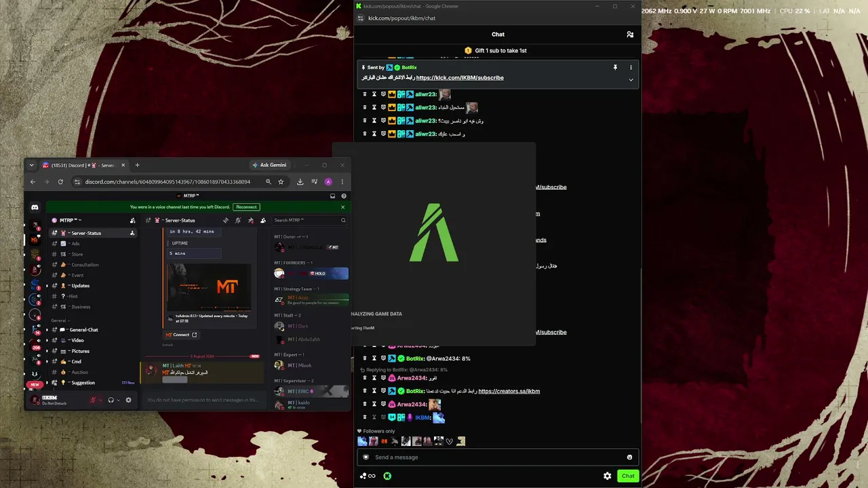Viewport: 868px width, 488px height.
Task: Dismiss the Discord voice reconnect banner
Action: pyautogui.click(x=342, y=207)
